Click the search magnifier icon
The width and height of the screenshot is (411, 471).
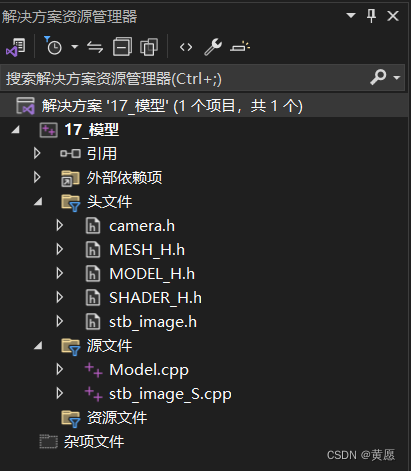(378, 77)
